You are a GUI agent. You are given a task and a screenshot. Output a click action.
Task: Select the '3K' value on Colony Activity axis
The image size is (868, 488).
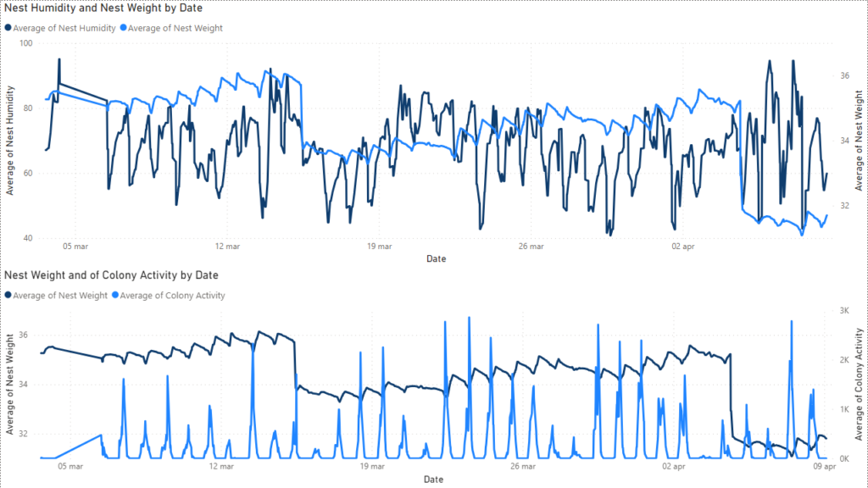coord(845,311)
